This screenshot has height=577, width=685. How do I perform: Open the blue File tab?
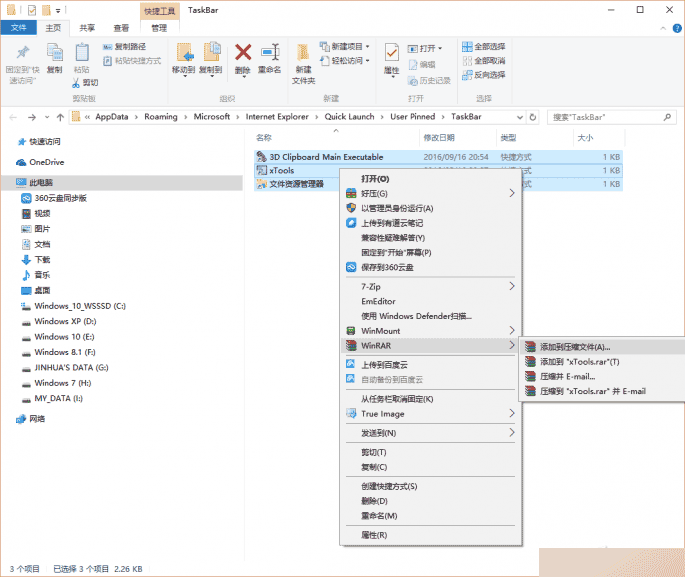[x=18, y=28]
